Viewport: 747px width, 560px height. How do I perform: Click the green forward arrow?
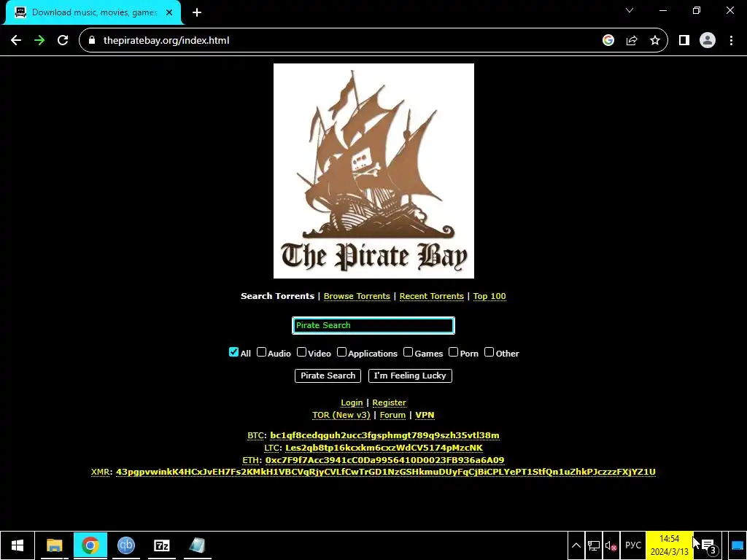[39, 41]
